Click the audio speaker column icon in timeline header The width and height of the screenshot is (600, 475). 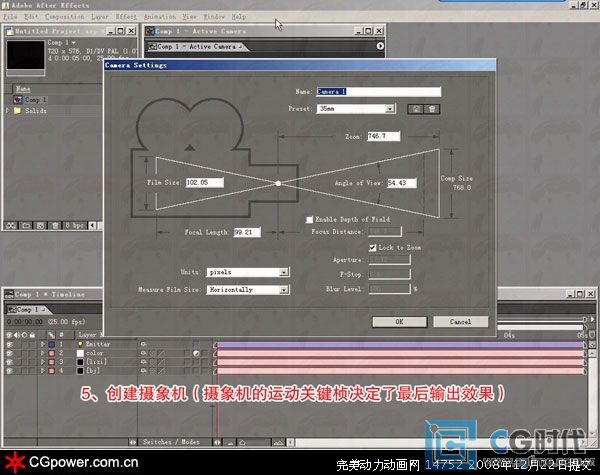click(17, 335)
